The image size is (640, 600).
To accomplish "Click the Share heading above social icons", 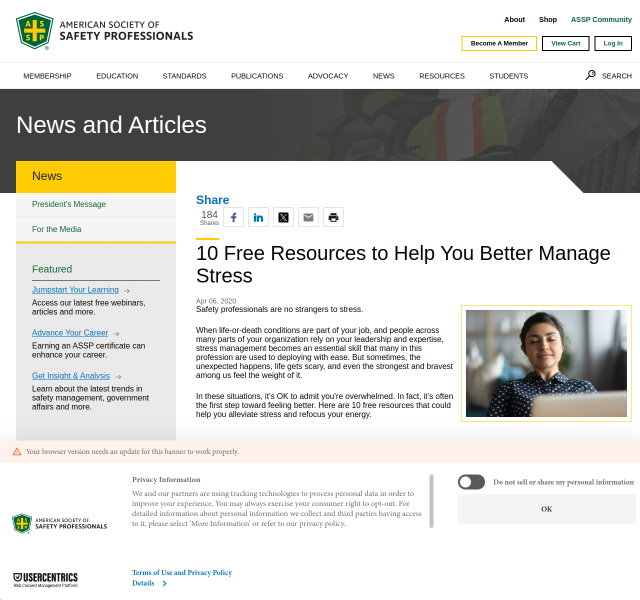I will tap(213, 200).
